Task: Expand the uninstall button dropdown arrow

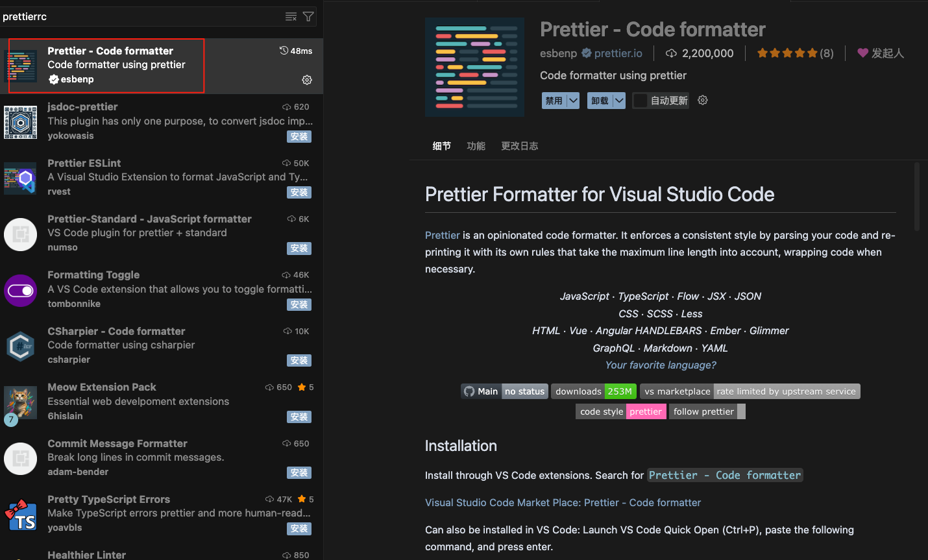Action: 619,101
